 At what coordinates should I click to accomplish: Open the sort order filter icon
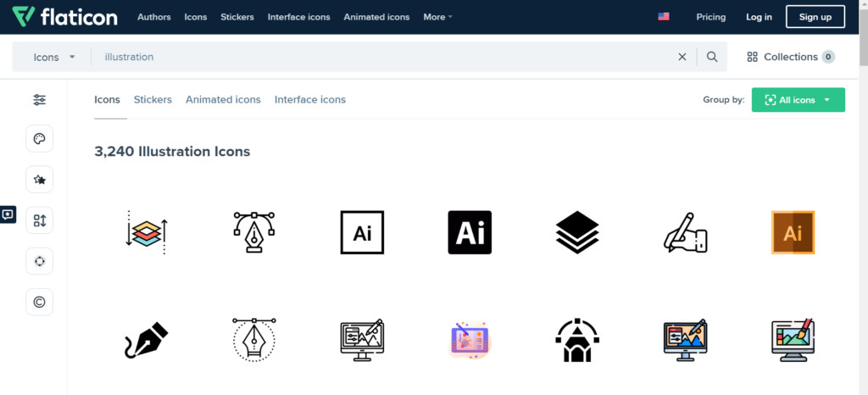pyautogui.click(x=39, y=220)
